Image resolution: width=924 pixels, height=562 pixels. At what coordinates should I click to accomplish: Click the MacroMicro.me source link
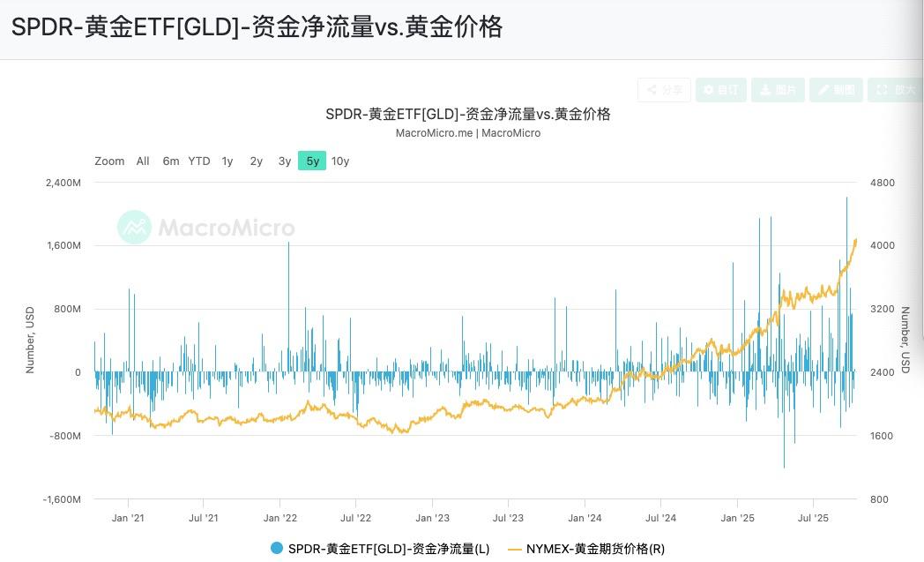click(x=434, y=133)
